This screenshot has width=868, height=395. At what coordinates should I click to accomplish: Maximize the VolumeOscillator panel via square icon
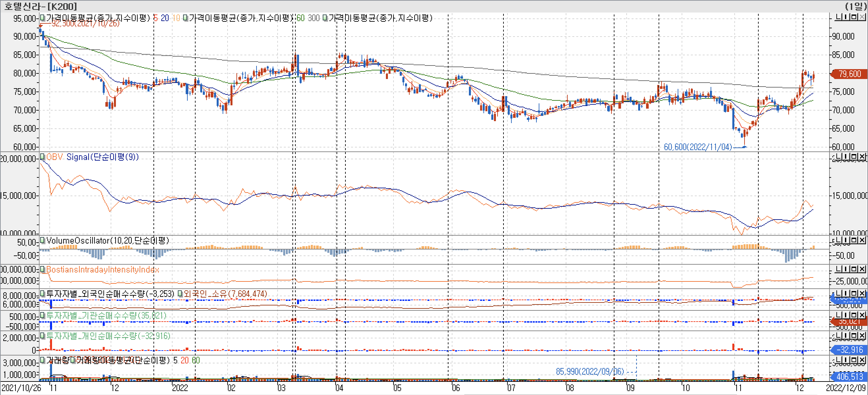(854, 240)
